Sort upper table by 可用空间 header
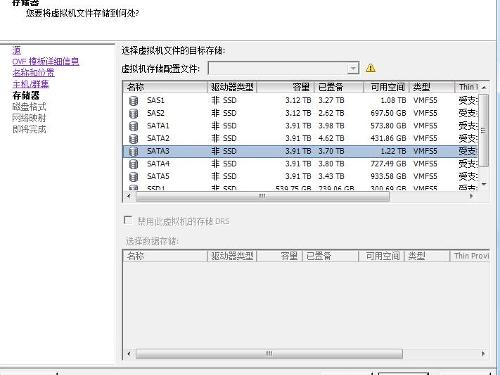This screenshot has height=375, width=500. coord(386,87)
